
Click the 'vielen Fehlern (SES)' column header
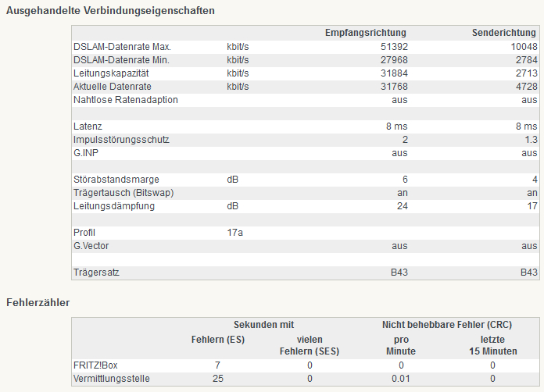click(310, 345)
